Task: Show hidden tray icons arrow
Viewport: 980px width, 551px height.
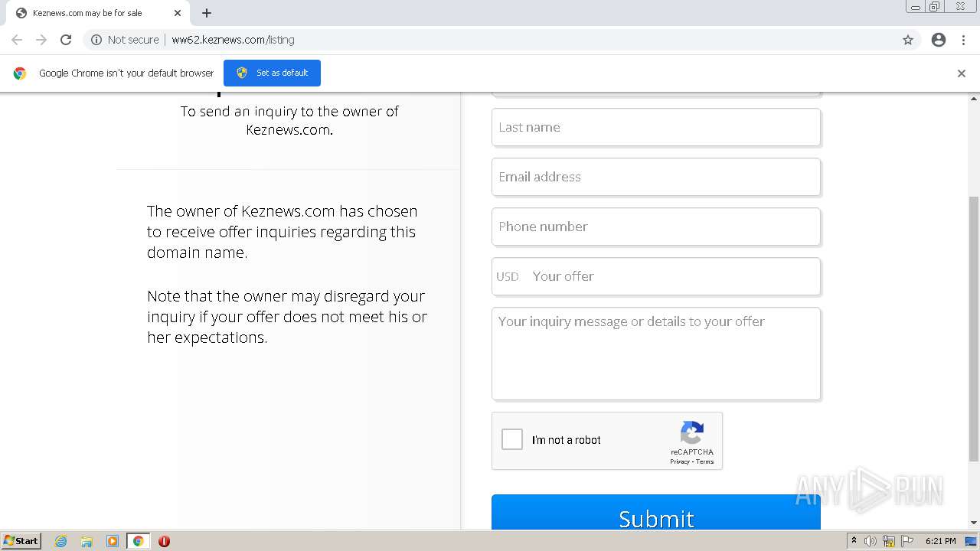Action: click(854, 540)
